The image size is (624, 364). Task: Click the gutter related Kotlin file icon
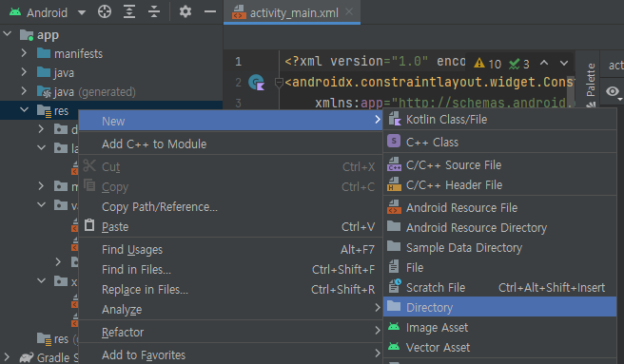pos(257,83)
